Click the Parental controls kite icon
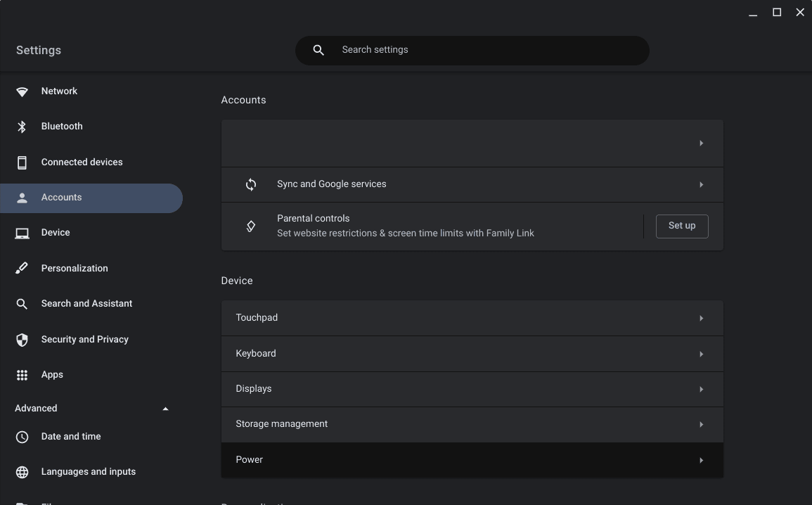Viewport: 812px width, 505px height. click(251, 226)
